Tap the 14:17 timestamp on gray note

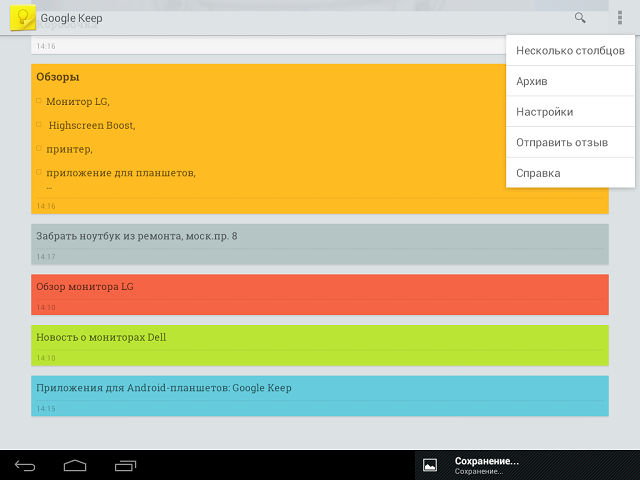click(46, 257)
